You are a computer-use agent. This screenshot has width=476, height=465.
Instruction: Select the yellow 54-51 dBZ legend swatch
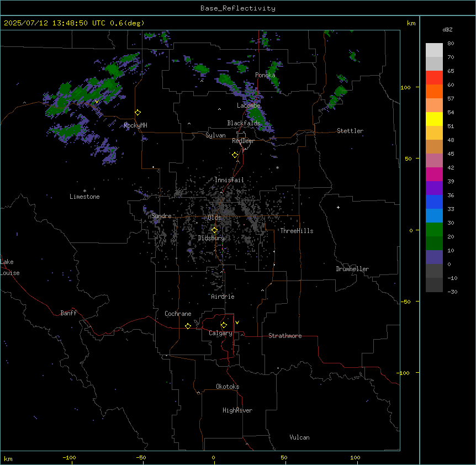tap(434, 119)
